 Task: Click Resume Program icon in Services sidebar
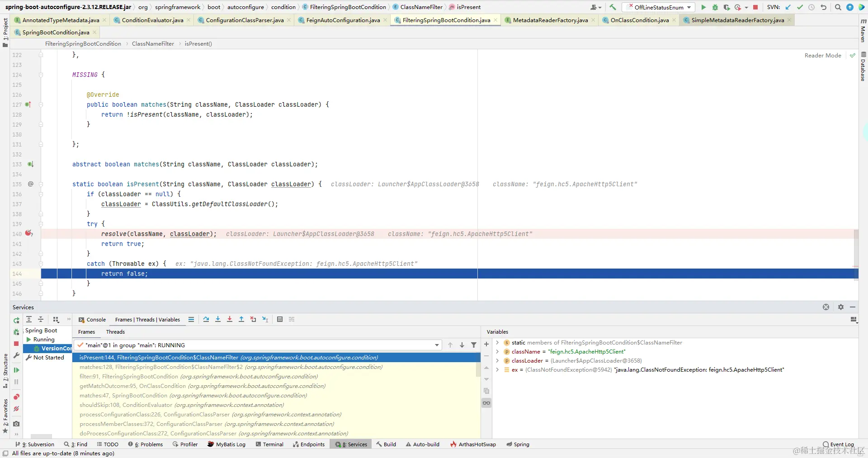click(x=16, y=370)
